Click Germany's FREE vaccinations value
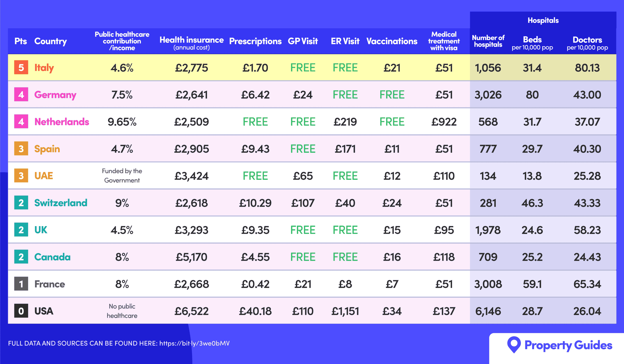 click(x=392, y=95)
